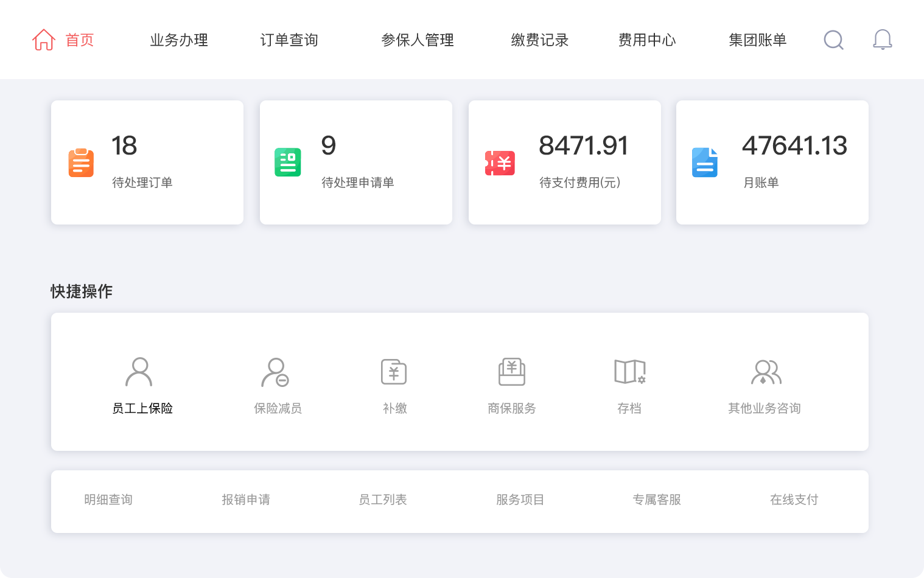Click the 待支付费用 8471.91 card
Viewport: 924px width, 578px height.
tap(564, 162)
